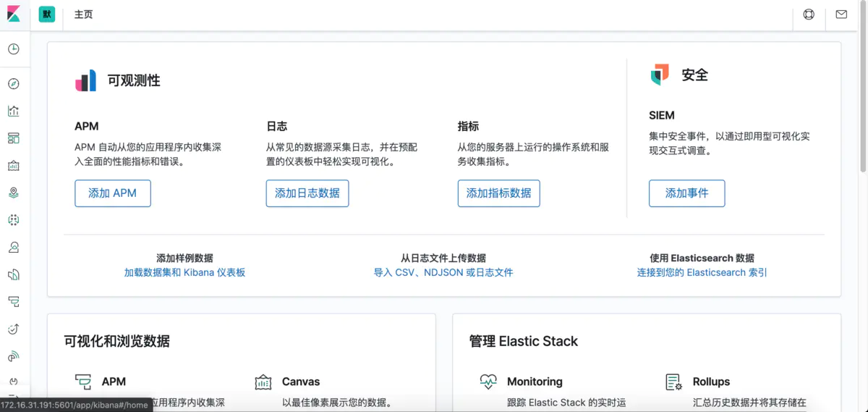The width and height of the screenshot is (868, 412).
Task: Click the 添加 APM button
Action: (113, 193)
